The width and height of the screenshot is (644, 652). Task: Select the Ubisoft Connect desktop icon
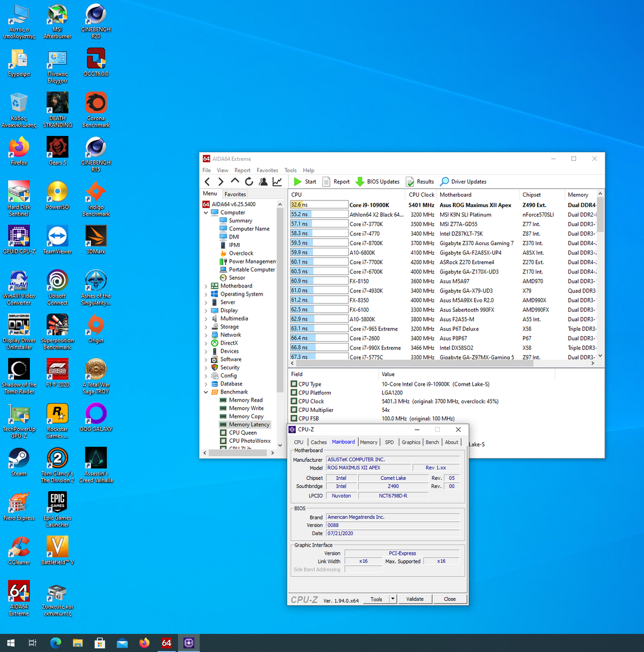57,288
